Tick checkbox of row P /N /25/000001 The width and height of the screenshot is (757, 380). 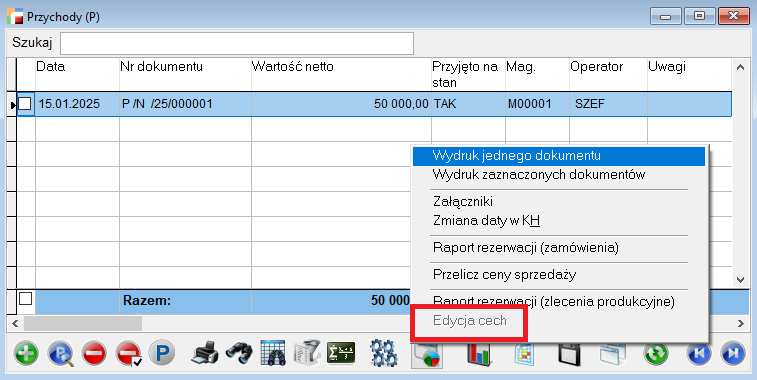point(25,103)
